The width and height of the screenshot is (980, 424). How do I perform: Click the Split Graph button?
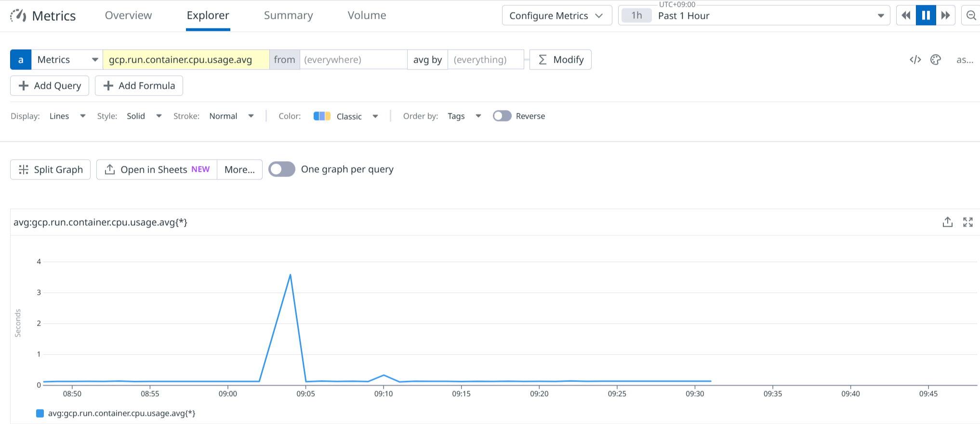coord(51,170)
